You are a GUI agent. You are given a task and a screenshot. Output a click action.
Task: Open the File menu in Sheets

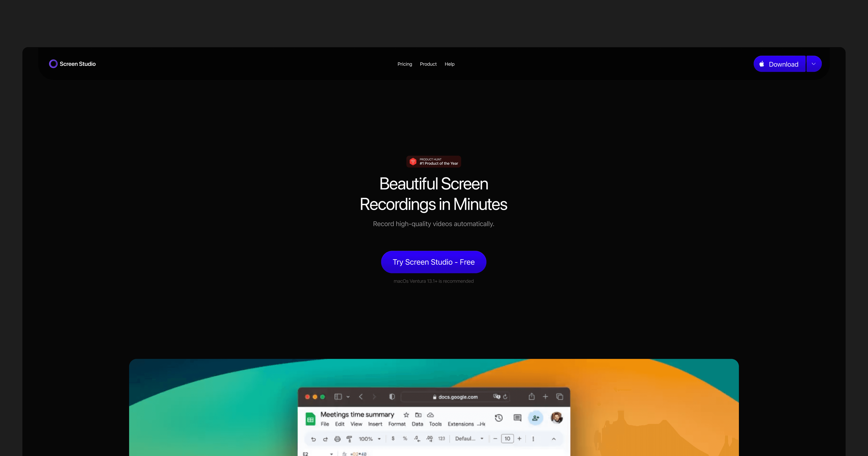tap(325, 424)
